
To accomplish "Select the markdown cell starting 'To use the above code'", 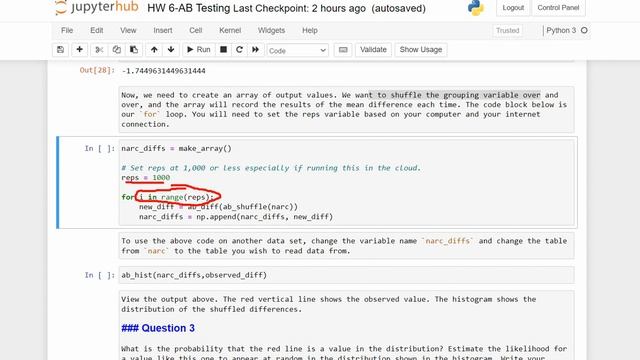I will pos(347,246).
